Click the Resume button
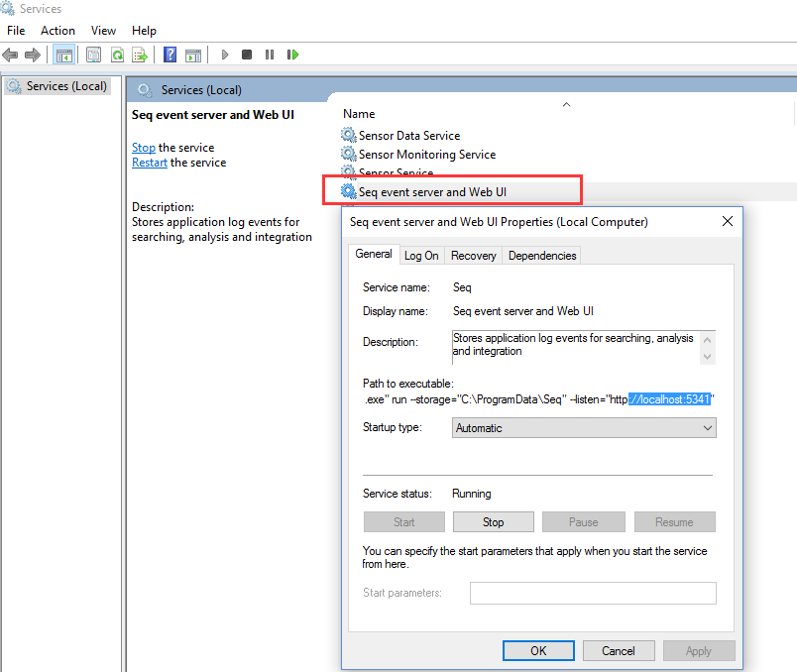Screen dimensions: 797x672 (x=674, y=522)
